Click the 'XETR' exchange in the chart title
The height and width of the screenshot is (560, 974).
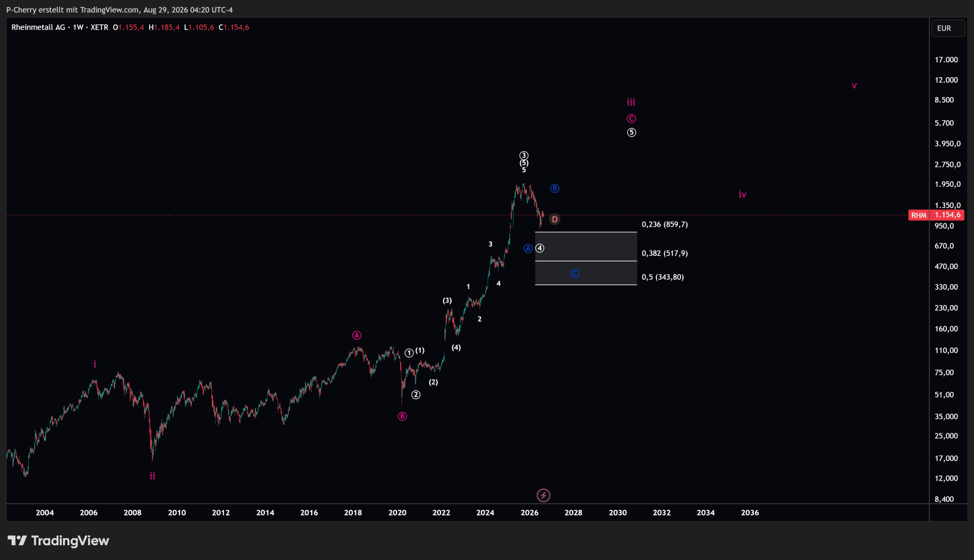point(99,27)
